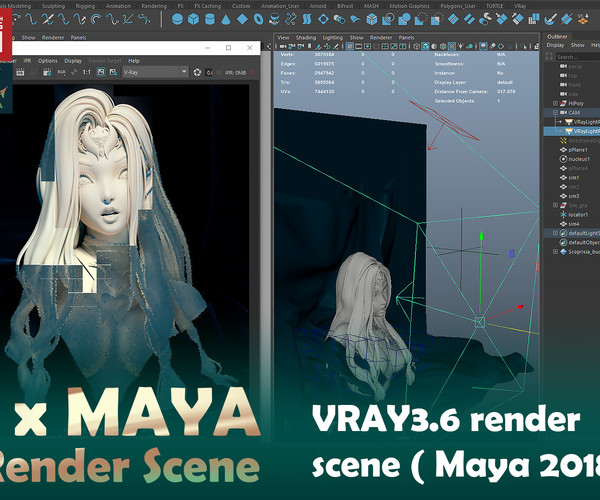
Task: Click the red X-axis move handle
Action: 520,307
